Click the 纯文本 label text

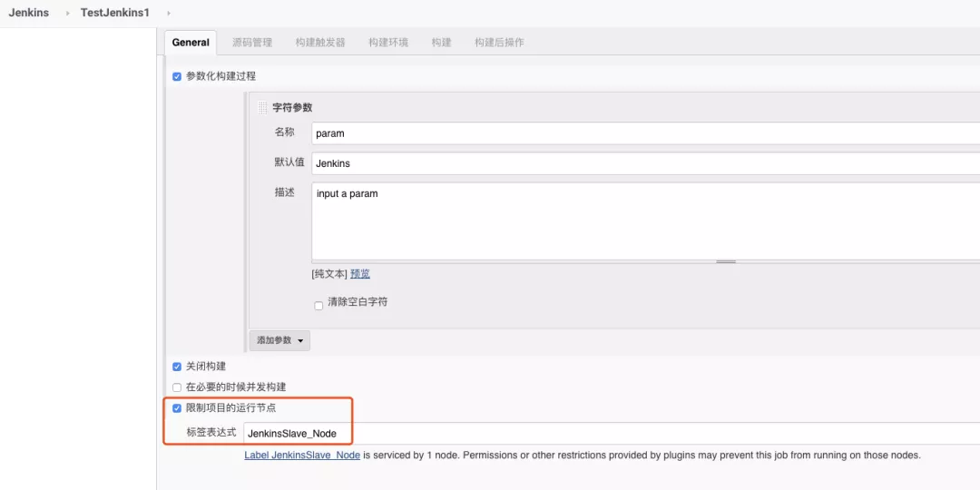(329, 274)
